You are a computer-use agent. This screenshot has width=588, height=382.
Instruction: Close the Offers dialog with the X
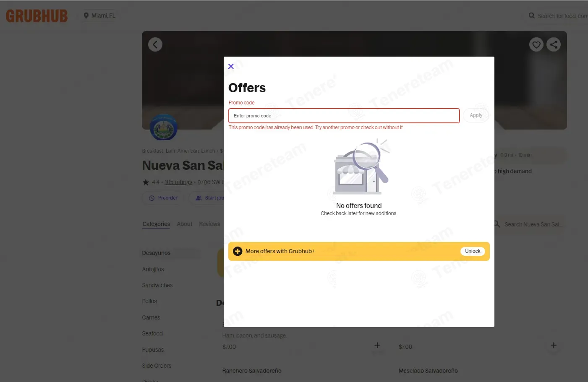click(231, 66)
